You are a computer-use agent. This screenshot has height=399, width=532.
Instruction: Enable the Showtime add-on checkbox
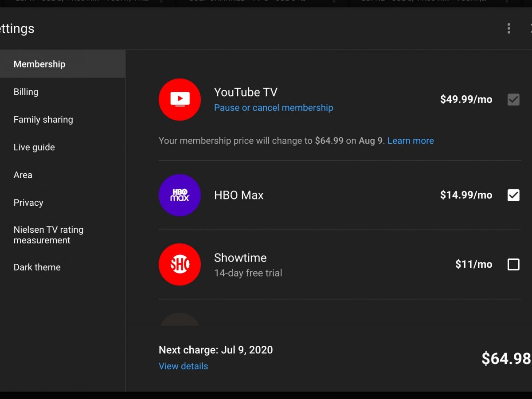(513, 265)
